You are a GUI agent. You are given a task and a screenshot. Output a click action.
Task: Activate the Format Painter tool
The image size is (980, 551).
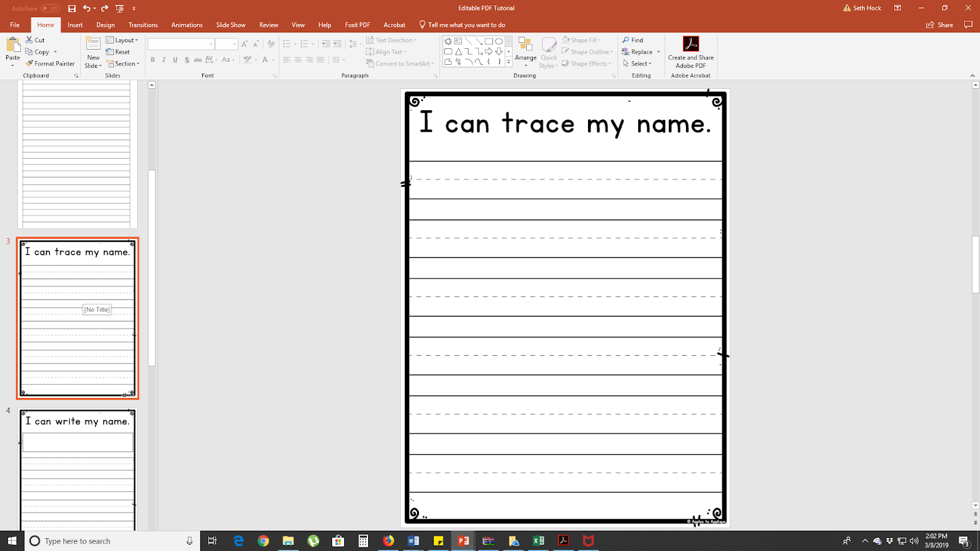tap(50, 64)
